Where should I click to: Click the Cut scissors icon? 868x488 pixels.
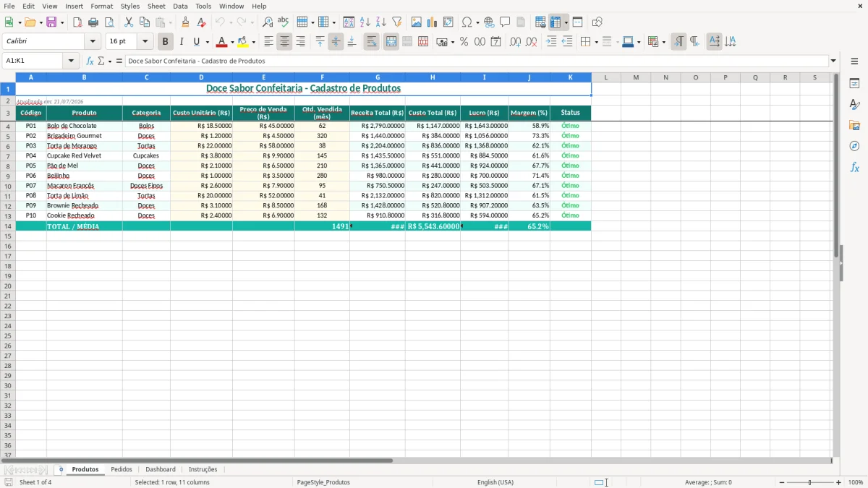pos(129,22)
